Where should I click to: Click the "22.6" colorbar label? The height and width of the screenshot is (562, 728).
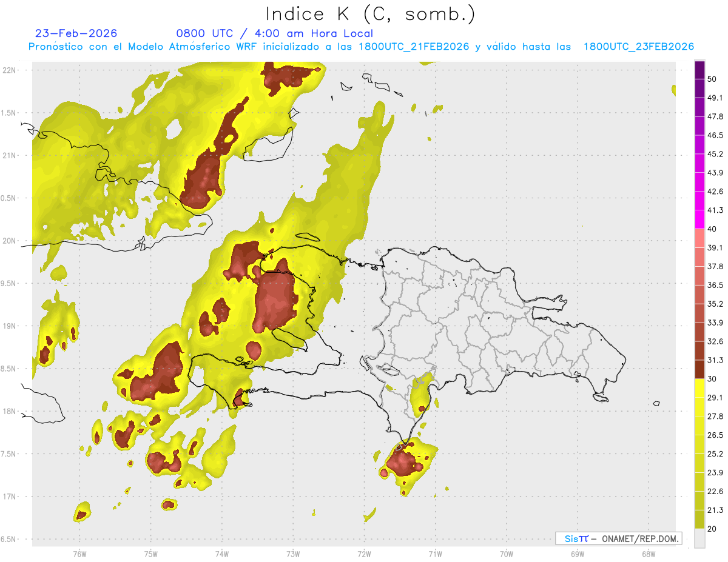pyautogui.click(x=715, y=492)
